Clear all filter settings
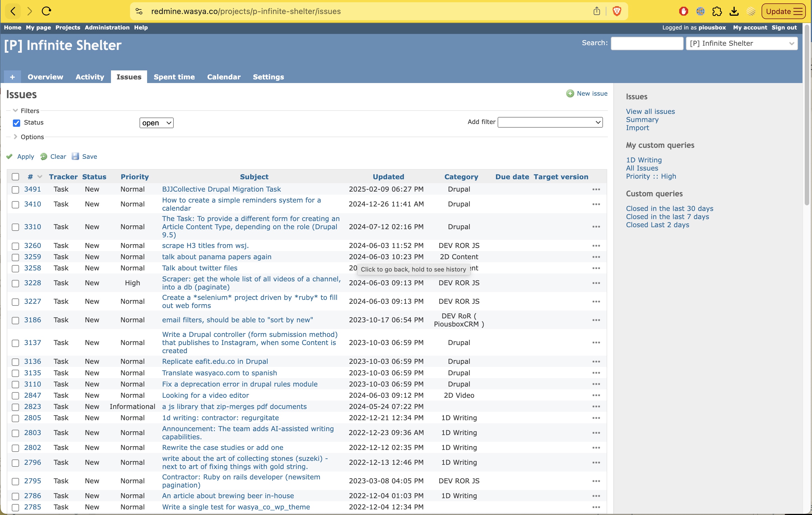 pyautogui.click(x=58, y=157)
